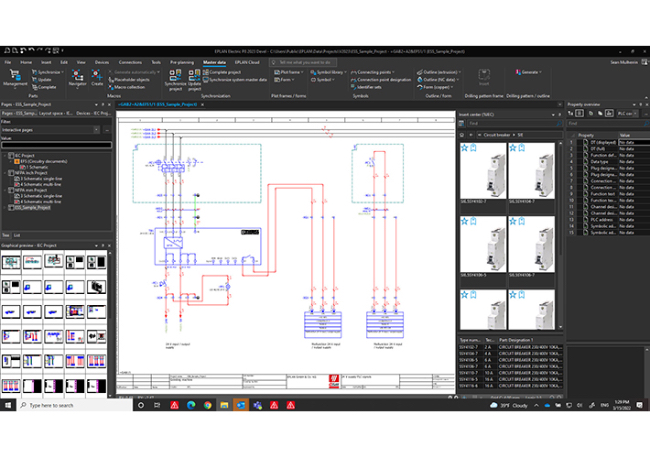
Task: Click the parts Synchronize icon
Action: pyautogui.click(x=48, y=72)
